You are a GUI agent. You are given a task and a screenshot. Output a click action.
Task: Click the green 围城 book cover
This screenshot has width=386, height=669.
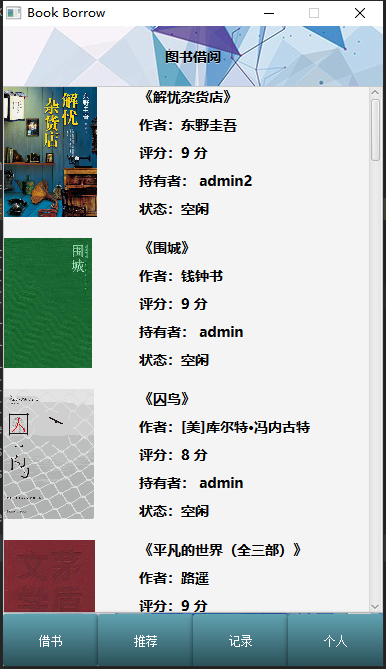coord(48,303)
